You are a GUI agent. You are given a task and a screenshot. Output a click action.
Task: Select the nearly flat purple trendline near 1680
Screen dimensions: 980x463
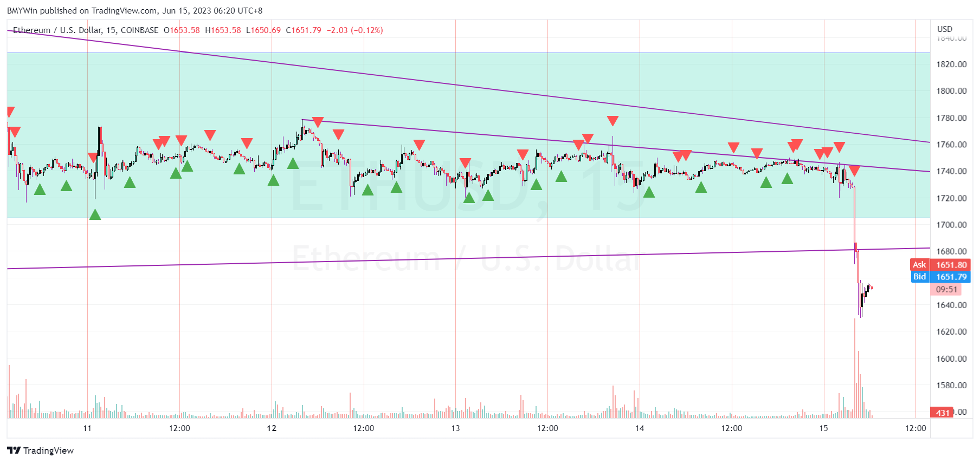point(468,258)
